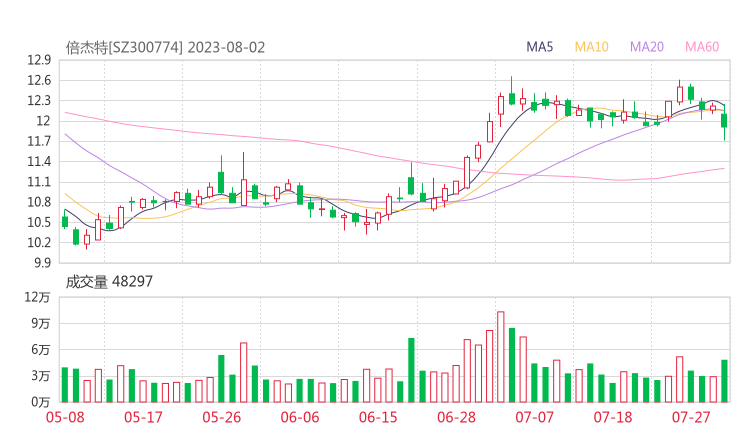This screenshot has height=440, width=740.
Task: Click the 10.5 price axis label
Action: (39, 222)
